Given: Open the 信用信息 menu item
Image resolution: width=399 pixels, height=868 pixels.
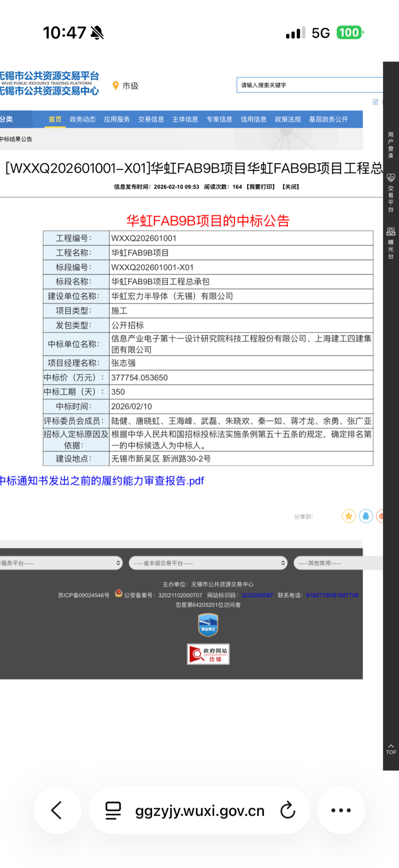Looking at the screenshot, I should tap(254, 120).
